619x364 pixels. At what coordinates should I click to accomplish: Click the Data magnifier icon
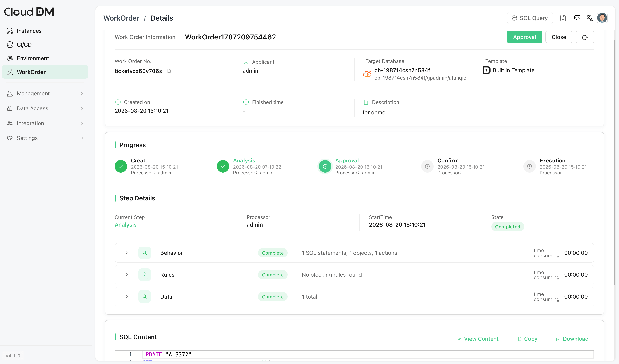[x=145, y=296]
